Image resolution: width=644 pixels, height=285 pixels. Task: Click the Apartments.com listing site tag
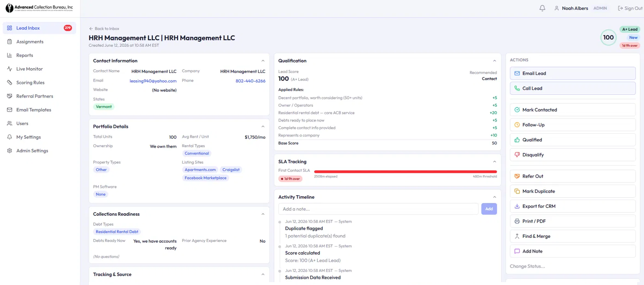pyautogui.click(x=200, y=169)
